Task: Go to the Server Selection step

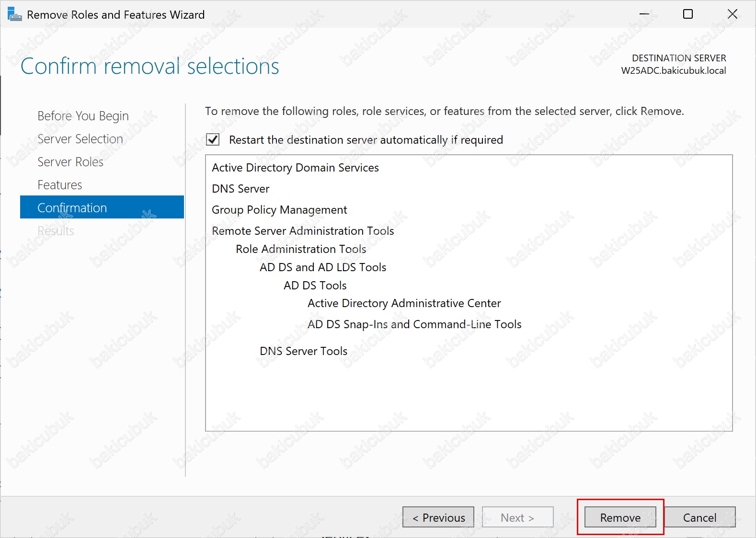Action: point(80,139)
